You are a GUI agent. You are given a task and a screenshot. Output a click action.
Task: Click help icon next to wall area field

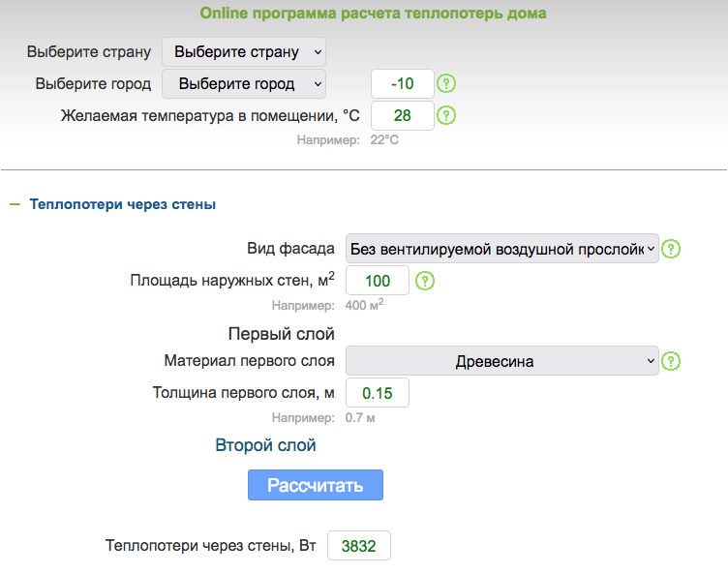pos(425,281)
